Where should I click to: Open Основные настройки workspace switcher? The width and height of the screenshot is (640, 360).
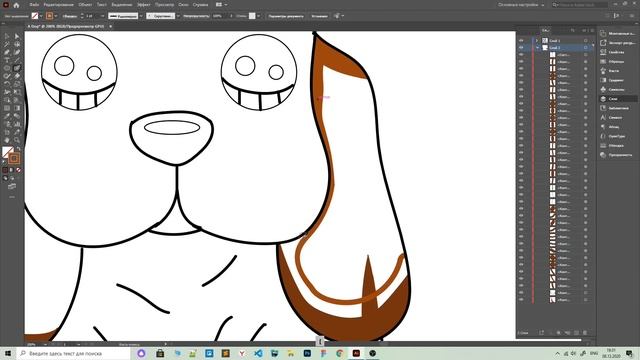521,5
